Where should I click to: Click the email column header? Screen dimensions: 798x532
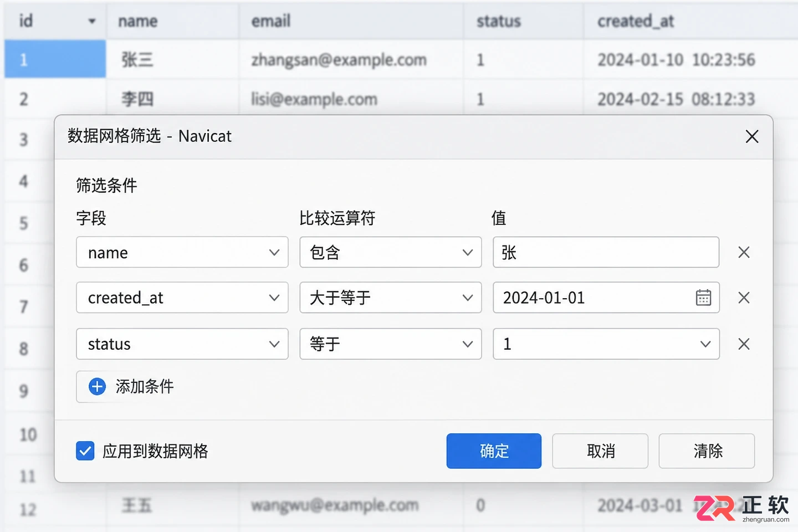[351, 21]
